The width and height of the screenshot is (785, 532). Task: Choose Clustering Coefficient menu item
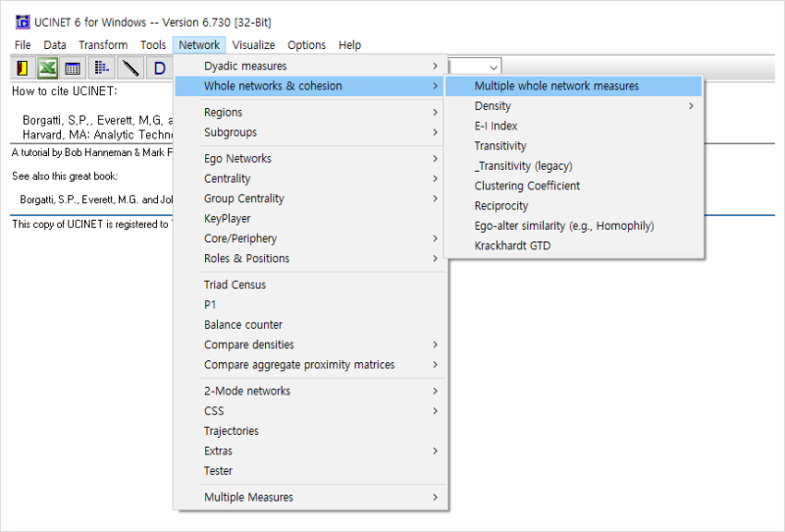(x=574, y=186)
